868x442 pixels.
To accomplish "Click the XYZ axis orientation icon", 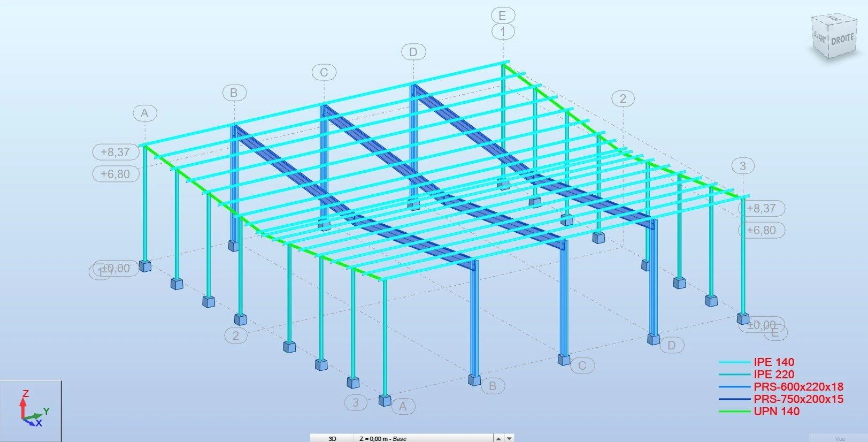I will pyautogui.click(x=30, y=410).
